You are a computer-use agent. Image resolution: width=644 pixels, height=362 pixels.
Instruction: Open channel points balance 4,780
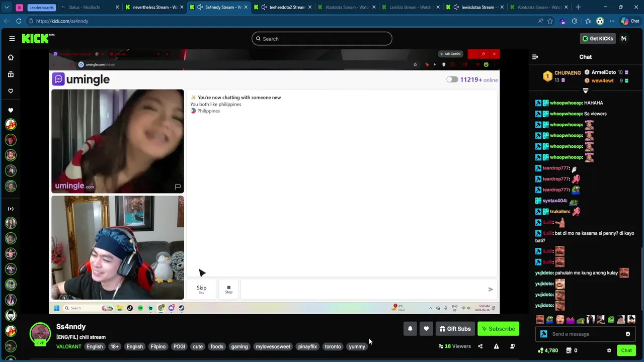pos(548,350)
